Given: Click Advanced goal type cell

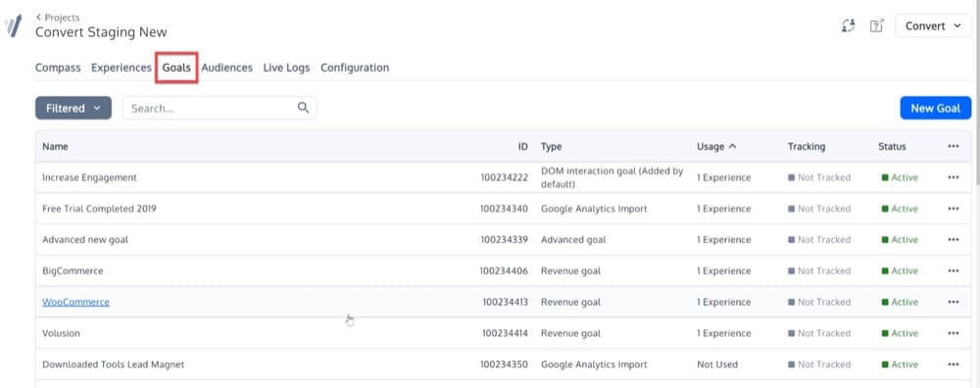Looking at the screenshot, I should pyautogui.click(x=573, y=240).
